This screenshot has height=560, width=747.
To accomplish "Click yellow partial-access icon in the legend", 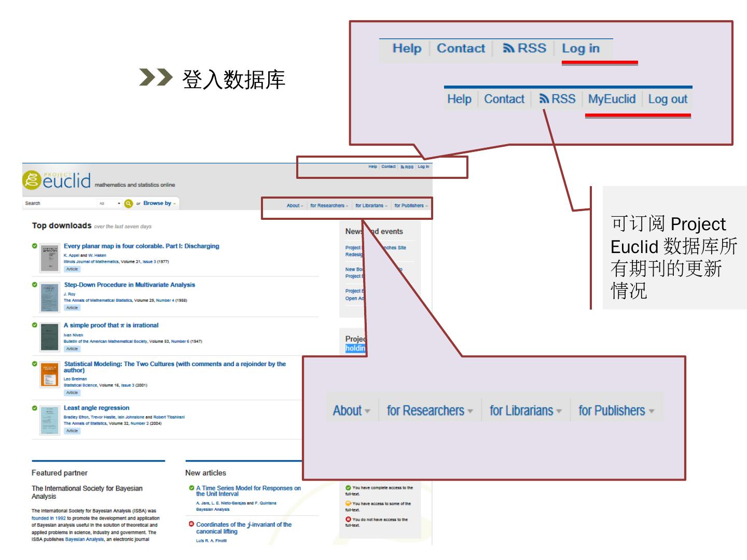I will (x=348, y=503).
